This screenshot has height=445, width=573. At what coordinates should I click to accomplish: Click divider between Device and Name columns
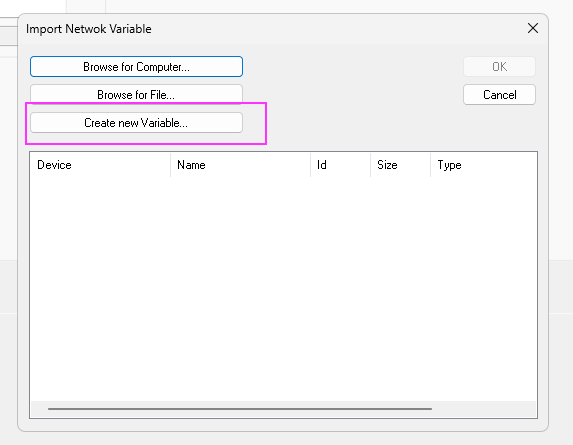click(170, 165)
